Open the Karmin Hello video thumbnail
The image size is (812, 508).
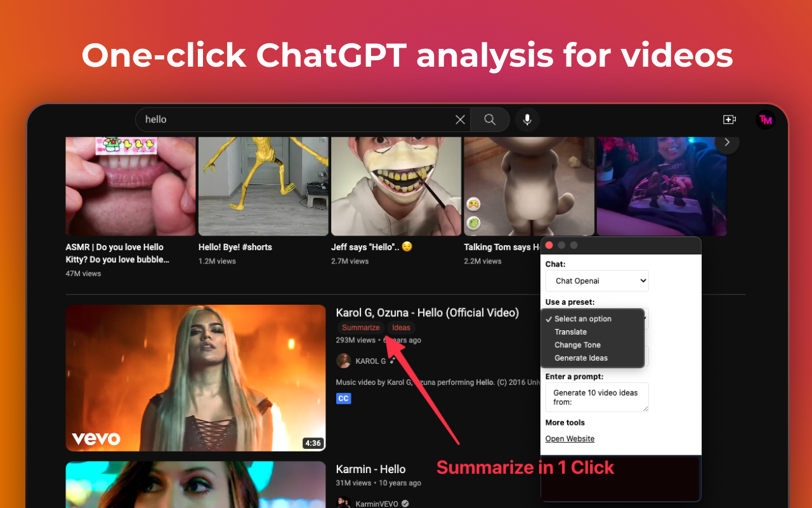[195, 485]
